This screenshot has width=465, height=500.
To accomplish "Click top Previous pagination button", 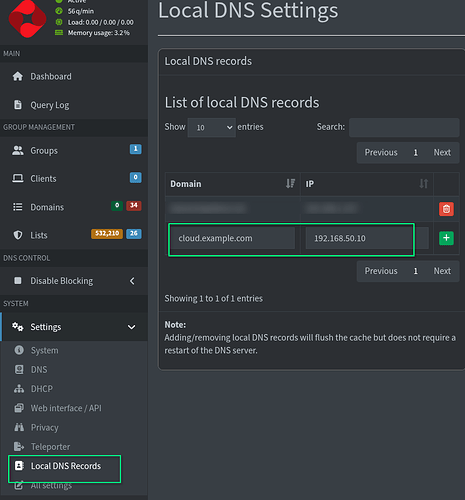I will (x=381, y=152).
